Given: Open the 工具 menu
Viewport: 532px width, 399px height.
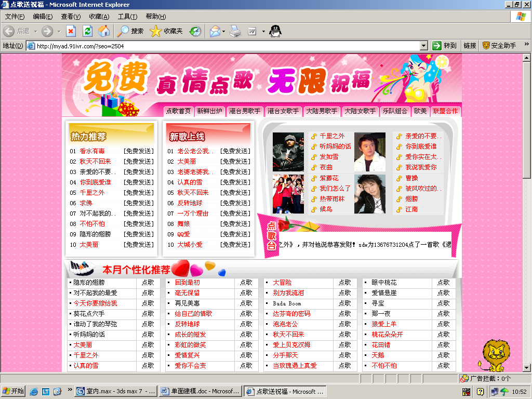Looking at the screenshot, I should 128,16.
